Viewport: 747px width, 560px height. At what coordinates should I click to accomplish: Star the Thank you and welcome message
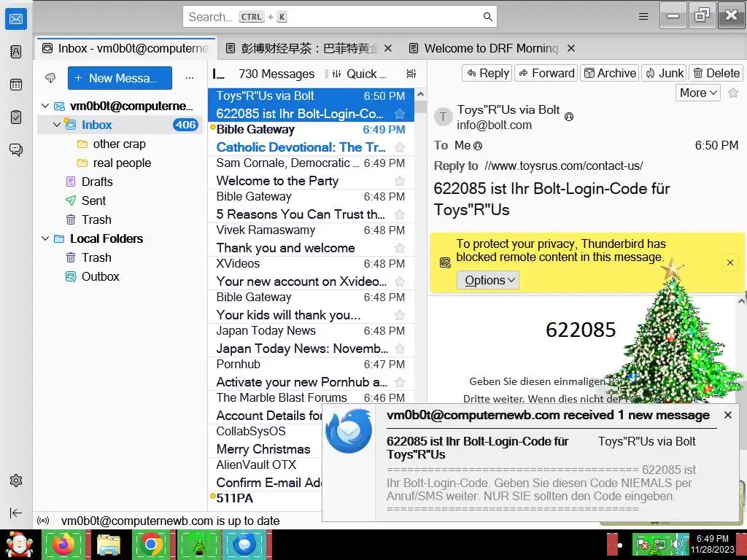400,248
